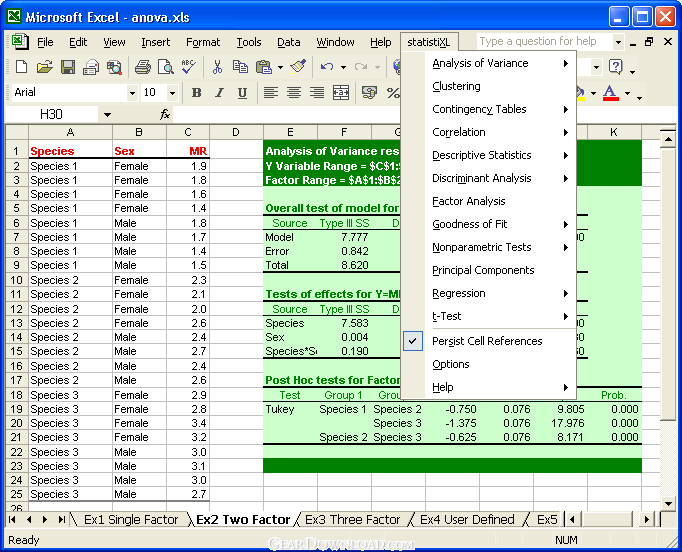Click inside the Name Box showing H30

coord(51,114)
